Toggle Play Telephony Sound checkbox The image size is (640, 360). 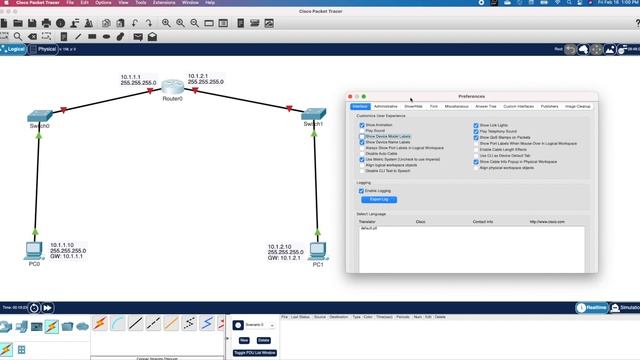476,131
